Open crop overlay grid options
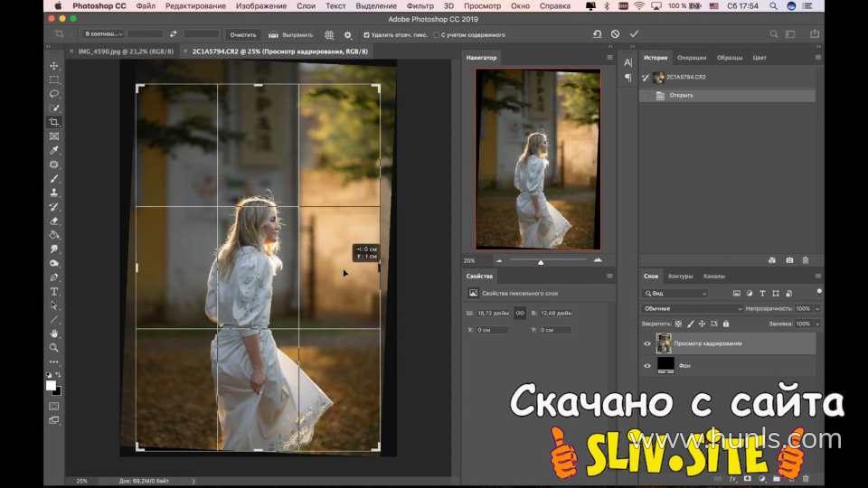The height and width of the screenshot is (488, 868). tap(329, 34)
